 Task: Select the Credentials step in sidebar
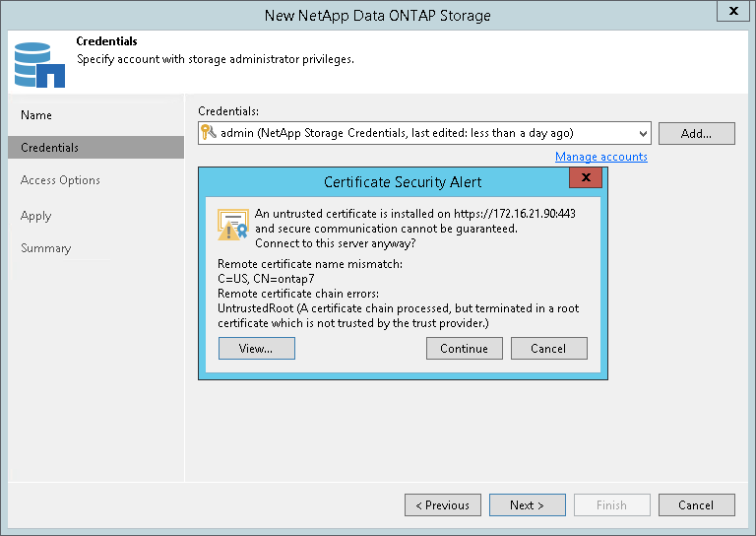click(x=50, y=148)
